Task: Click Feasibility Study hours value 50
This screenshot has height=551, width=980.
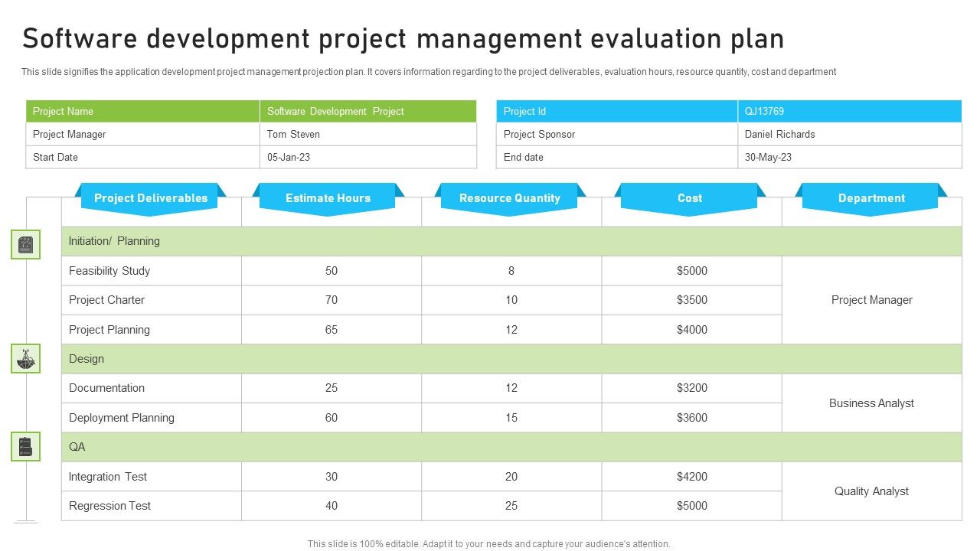Action: click(x=332, y=271)
